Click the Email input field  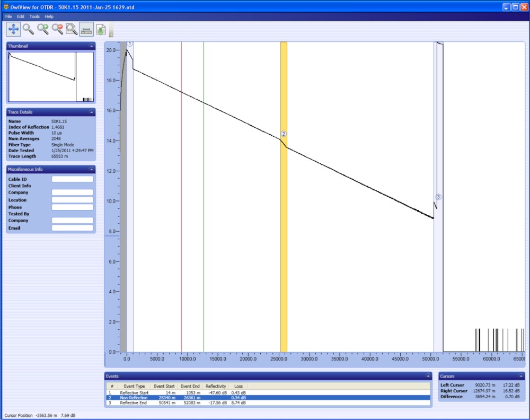tap(72, 228)
